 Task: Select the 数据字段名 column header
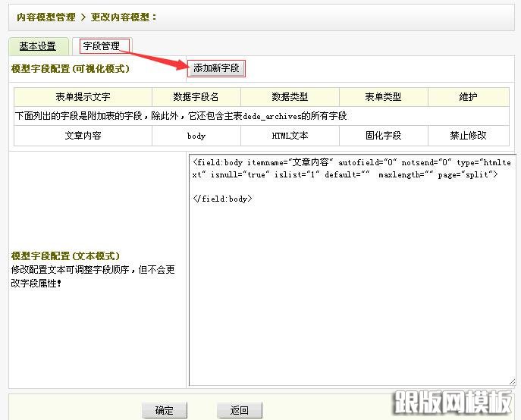pyautogui.click(x=196, y=97)
